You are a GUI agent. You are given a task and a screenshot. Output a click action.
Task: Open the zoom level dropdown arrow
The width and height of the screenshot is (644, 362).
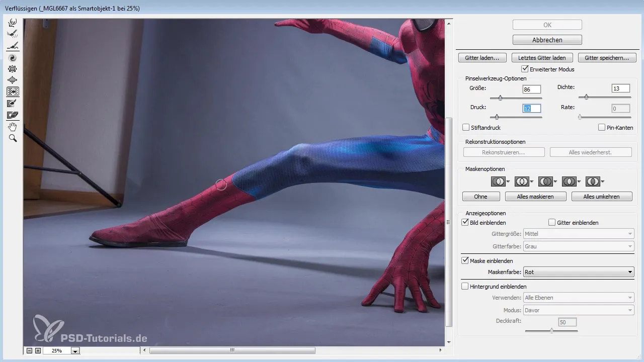pos(75,351)
